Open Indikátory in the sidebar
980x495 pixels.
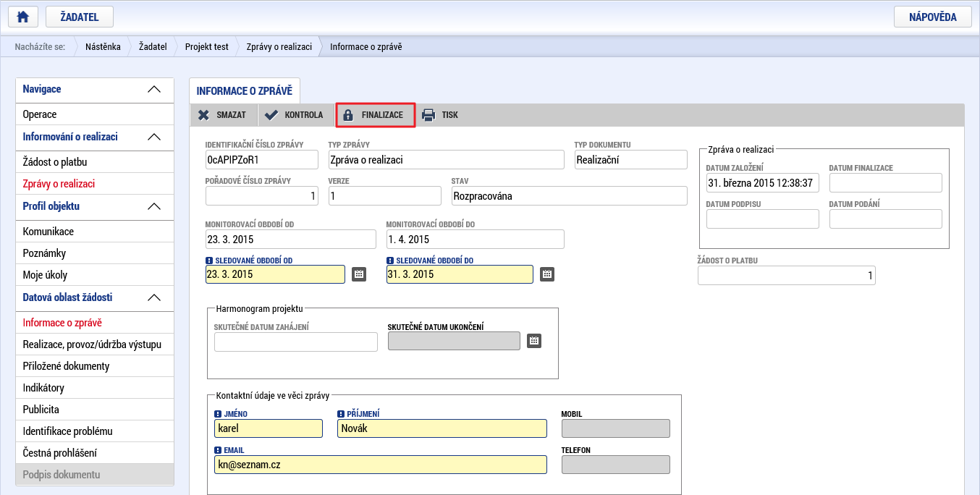pos(95,388)
